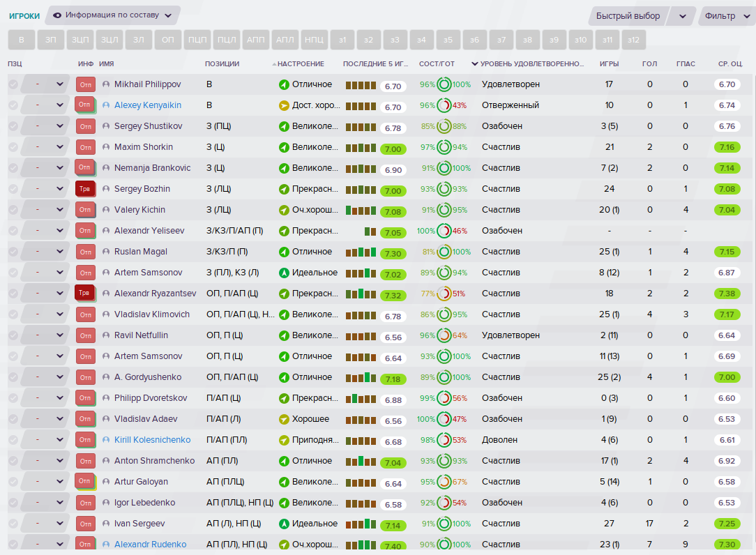The width and height of the screenshot is (756, 555).
Task: Tick the selection checkbox for Anton Shramchenko
Action: tap(13, 461)
